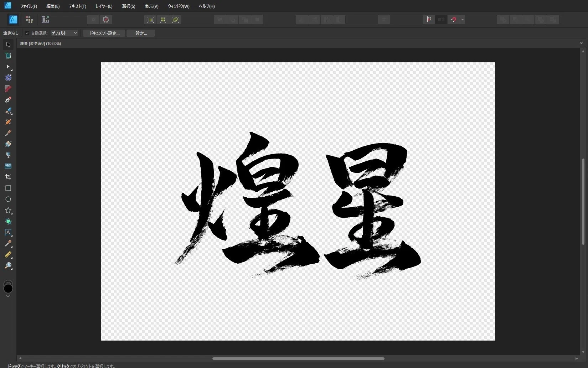Open the 表示(V) menu
The height and width of the screenshot is (368, 588).
(151, 6)
